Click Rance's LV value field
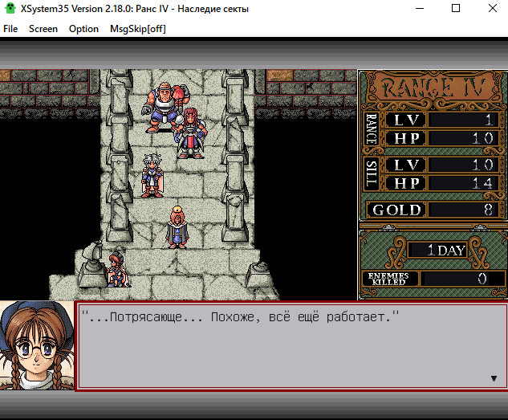Viewport: 508px width, 420px height. click(465, 120)
